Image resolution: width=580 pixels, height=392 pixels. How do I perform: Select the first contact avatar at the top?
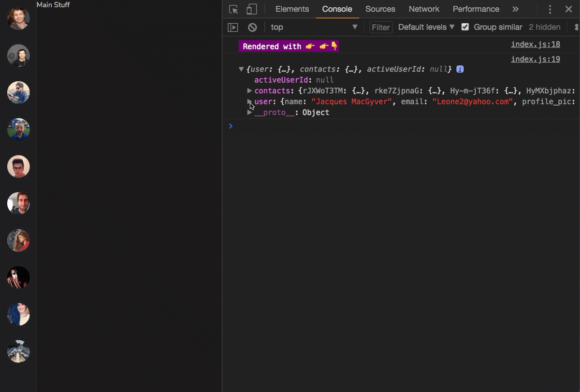[x=18, y=18]
